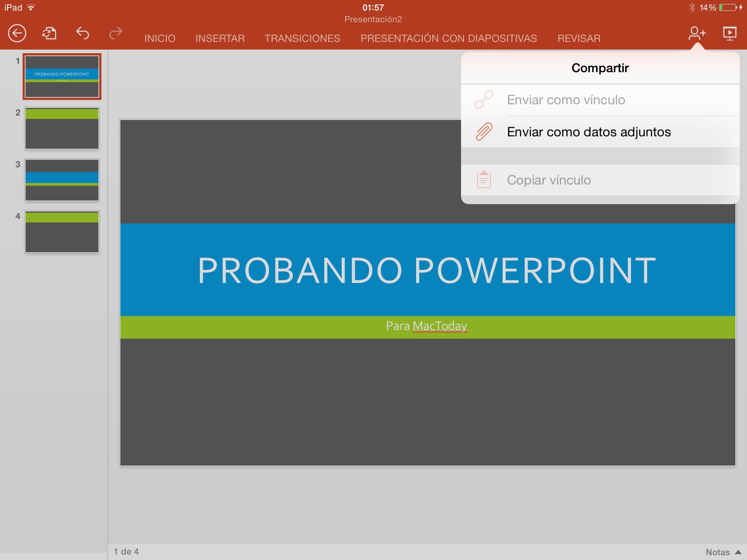Select slide 3 thumbnail

tap(62, 180)
